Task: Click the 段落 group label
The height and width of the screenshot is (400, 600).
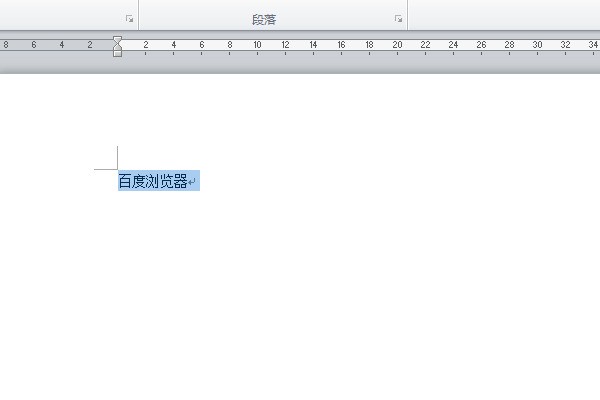Action: point(264,20)
